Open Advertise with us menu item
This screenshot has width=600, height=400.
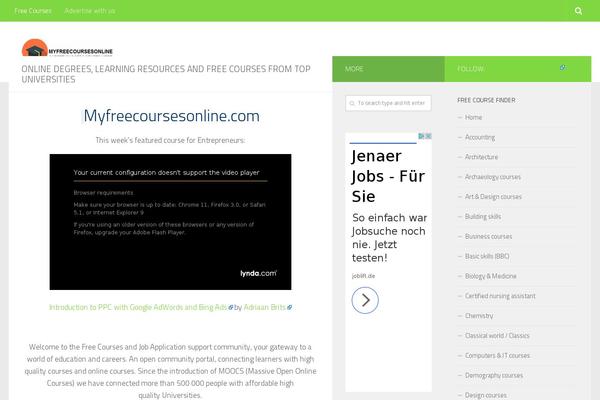(x=90, y=11)
